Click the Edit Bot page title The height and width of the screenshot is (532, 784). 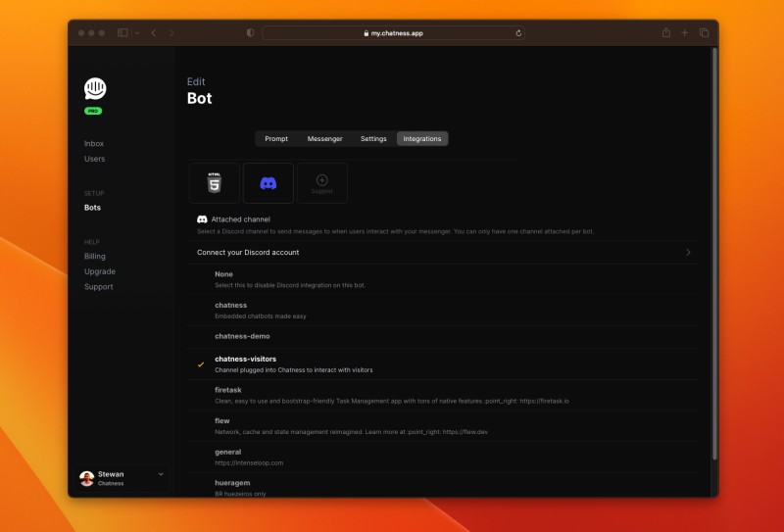pyautogui.click(x=200, y=91)
